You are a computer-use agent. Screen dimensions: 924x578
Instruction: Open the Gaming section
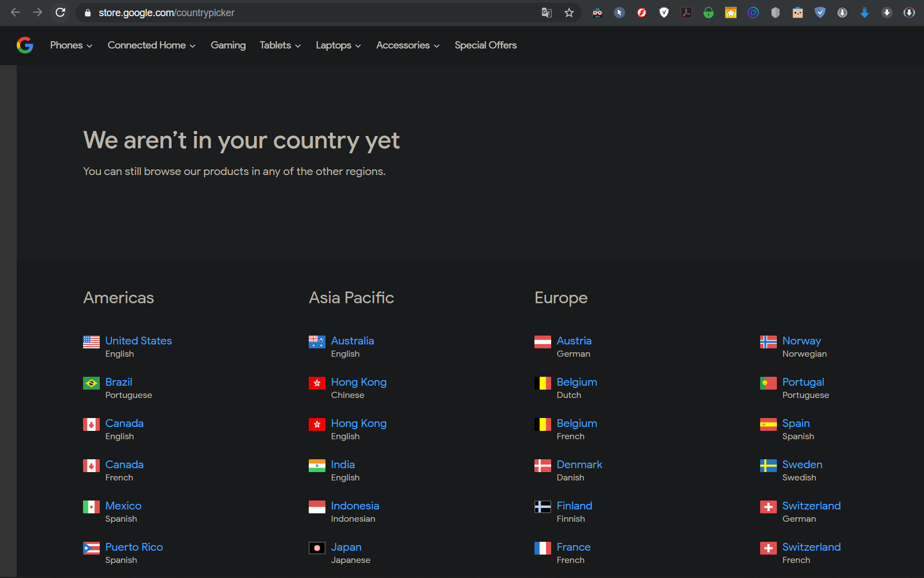(228, 45)
